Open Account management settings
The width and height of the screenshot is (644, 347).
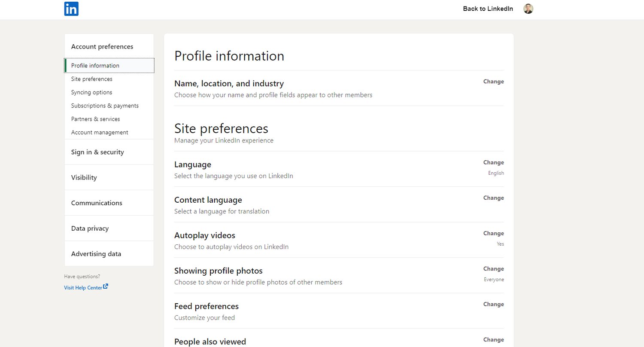click(99, 132)
